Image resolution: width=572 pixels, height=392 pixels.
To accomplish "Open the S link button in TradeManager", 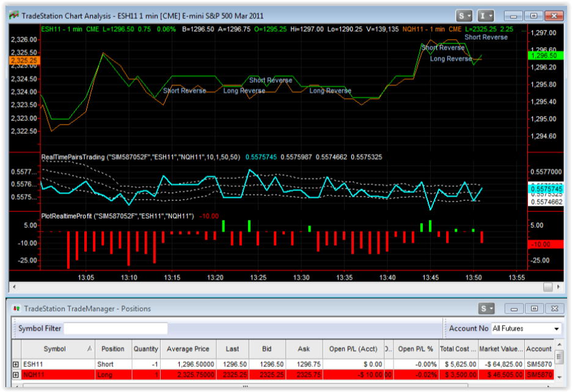I will (486, 308).
